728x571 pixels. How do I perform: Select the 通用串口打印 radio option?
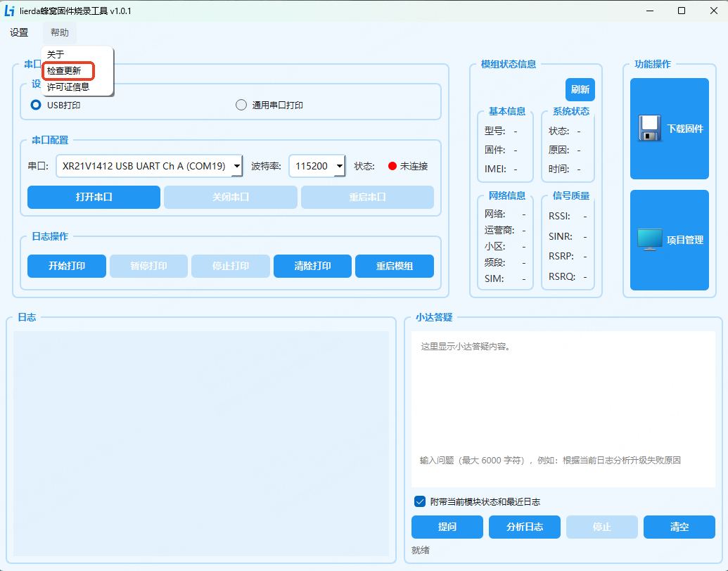pos(241,105)
